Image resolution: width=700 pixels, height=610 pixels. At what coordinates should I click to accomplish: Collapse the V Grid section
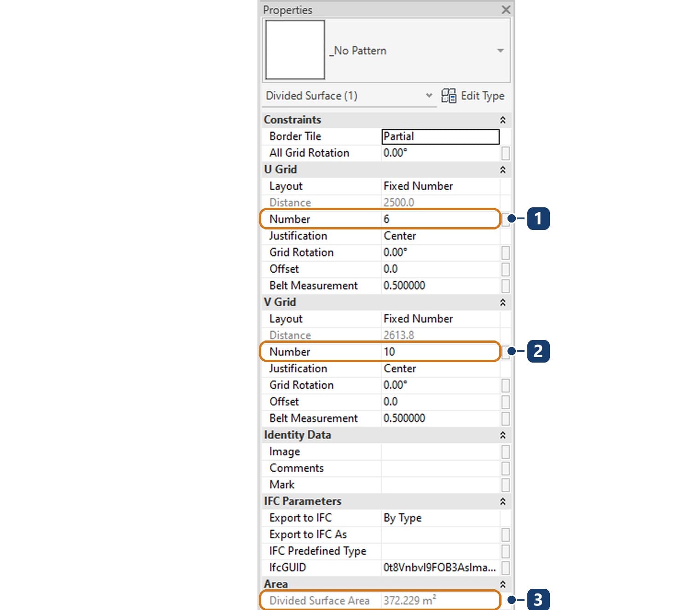(x=503, y=302)
